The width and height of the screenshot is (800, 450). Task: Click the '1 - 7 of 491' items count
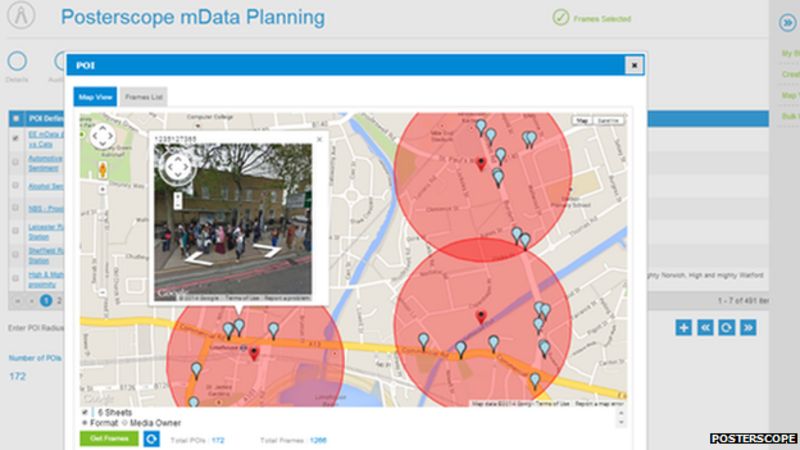click(x=743, y=301)
